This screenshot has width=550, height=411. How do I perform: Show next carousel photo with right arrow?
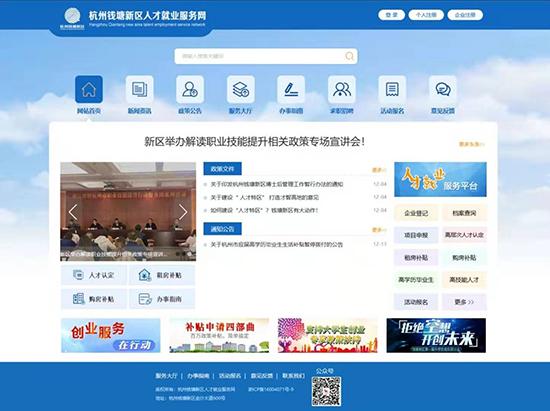(x=183, y=212)
